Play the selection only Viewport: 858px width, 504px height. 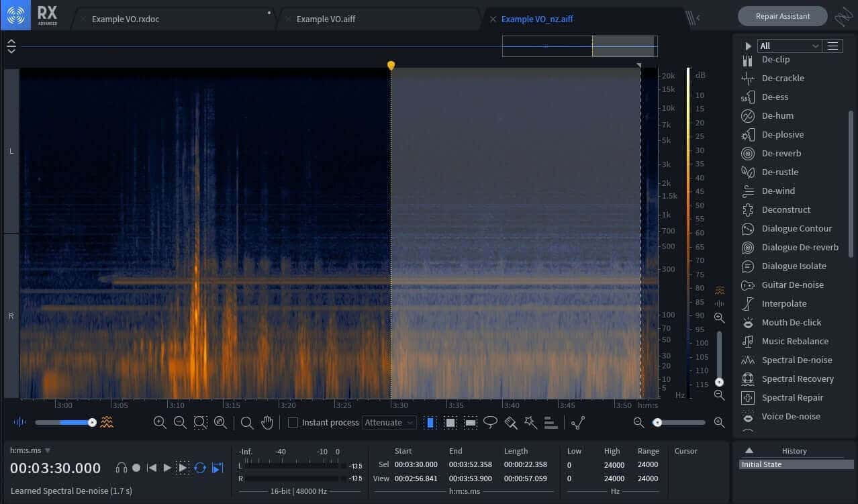click(x=183, y=468)
